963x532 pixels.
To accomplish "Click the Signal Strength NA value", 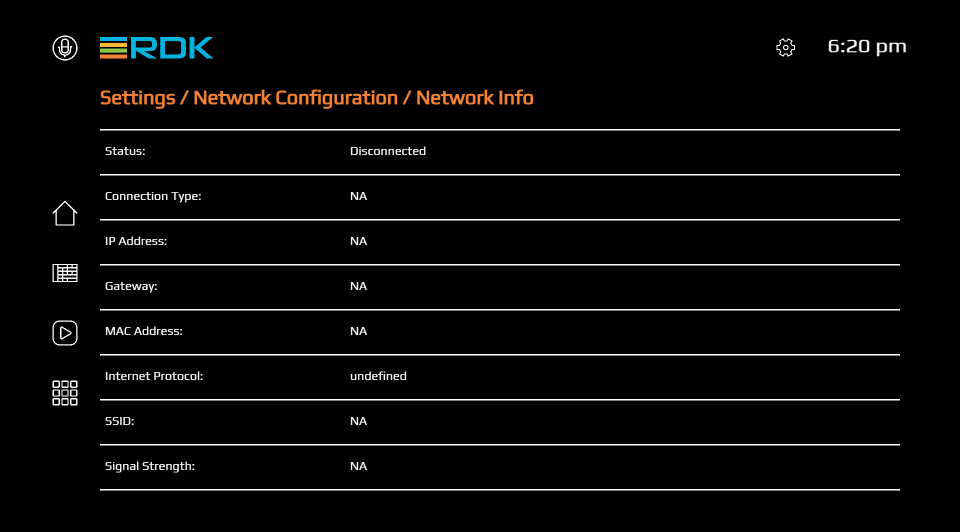I will tap(358, 466).
